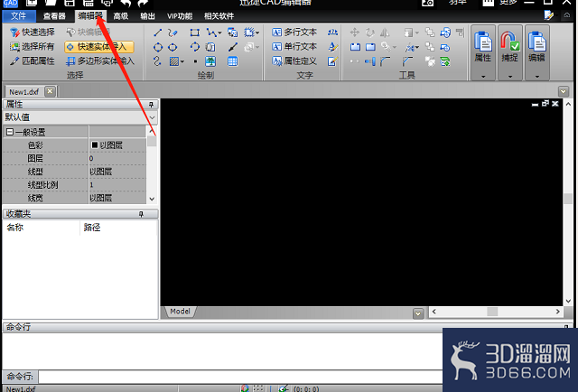Pin the 收藏夹 panel

coord(141,214)
